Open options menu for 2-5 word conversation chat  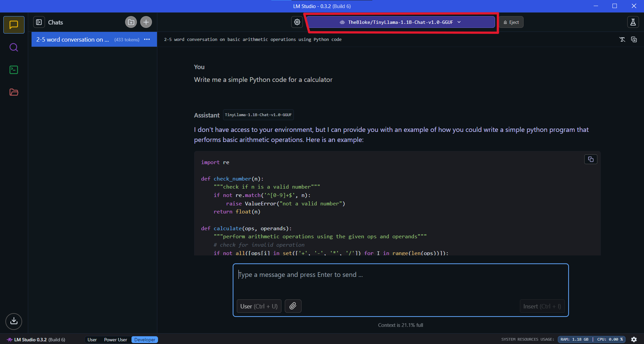click(x=147, y=39)
